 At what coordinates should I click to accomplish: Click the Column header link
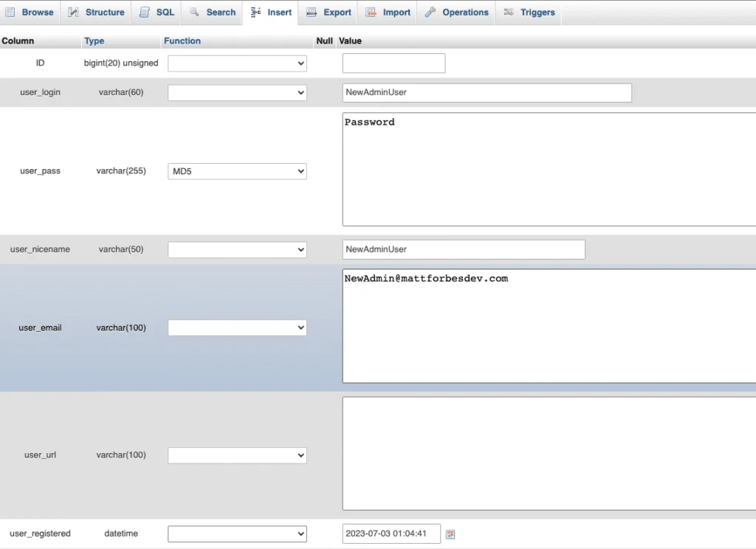(x=17, y=41)
